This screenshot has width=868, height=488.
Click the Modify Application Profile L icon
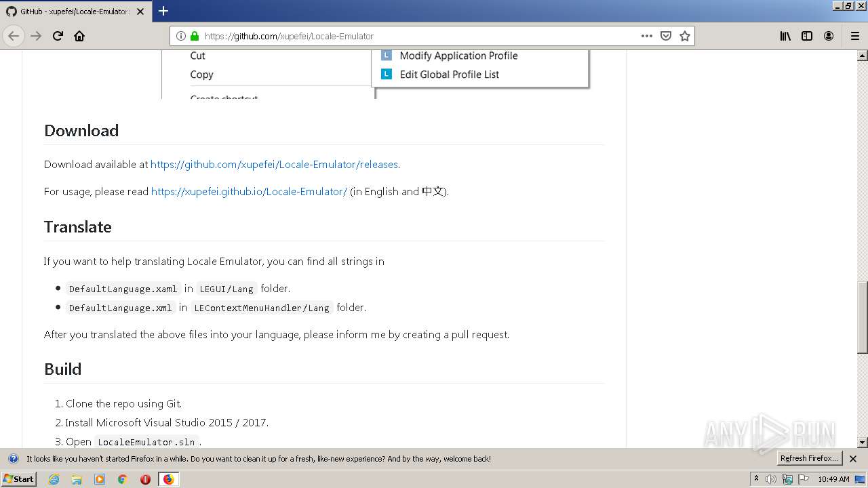click(x=387, y=56)
